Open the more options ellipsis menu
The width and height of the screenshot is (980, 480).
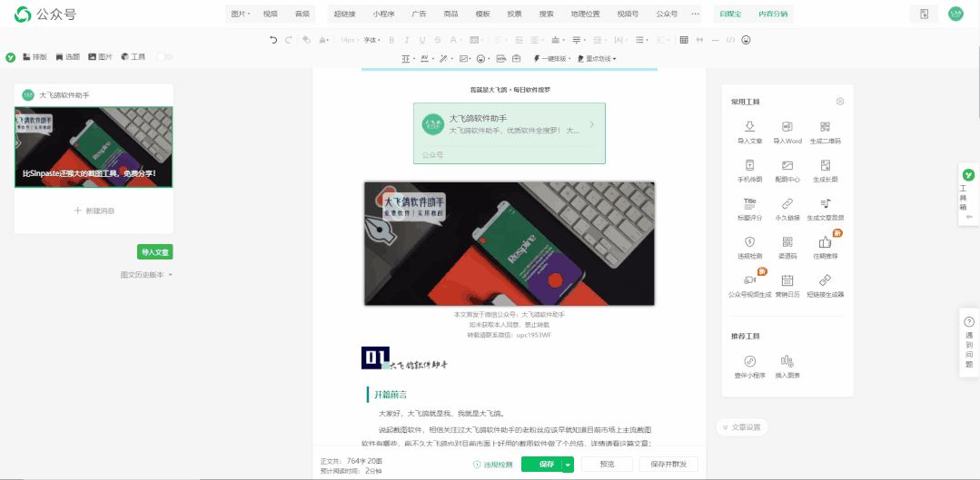pyautogui.click(x=696, y=14)
